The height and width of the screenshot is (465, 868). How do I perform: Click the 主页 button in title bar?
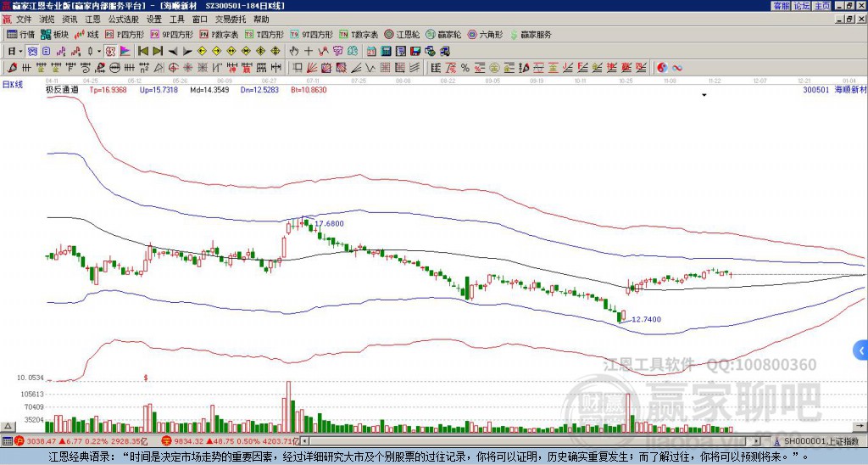pyautogui.click(x=821, y=6)
